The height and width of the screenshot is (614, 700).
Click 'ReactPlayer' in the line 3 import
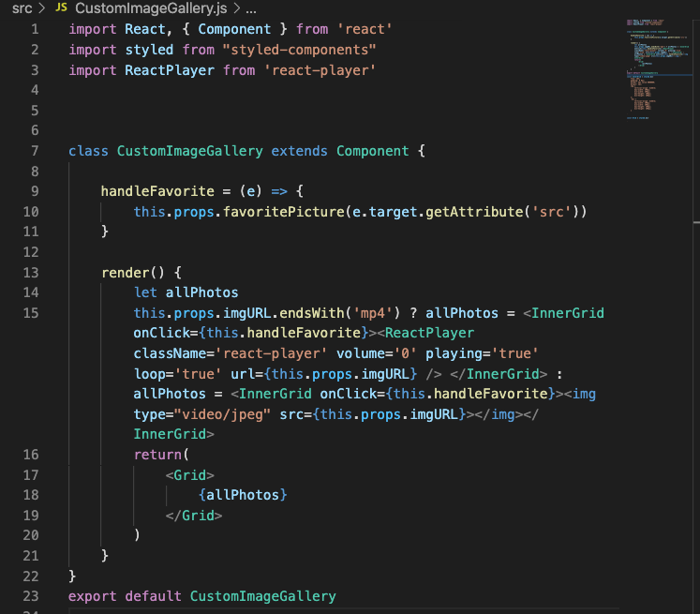(x=170, y=70)
